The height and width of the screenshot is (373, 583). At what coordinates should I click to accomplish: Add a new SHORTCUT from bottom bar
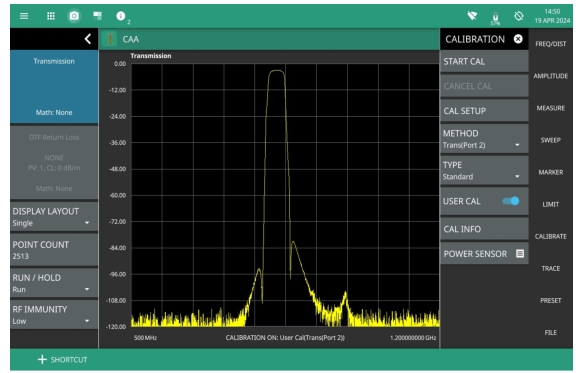point(62,360)
